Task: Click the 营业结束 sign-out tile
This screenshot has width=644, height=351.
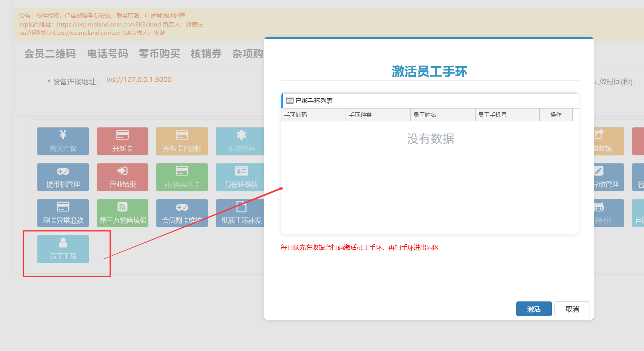Action: (122, 177)
